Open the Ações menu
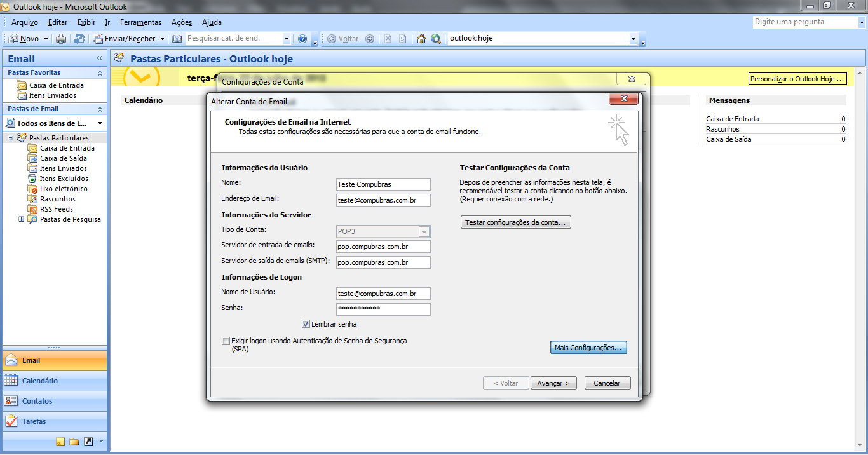Image resolution: width=868 pixels, height=455 pixels. point(182,22)
